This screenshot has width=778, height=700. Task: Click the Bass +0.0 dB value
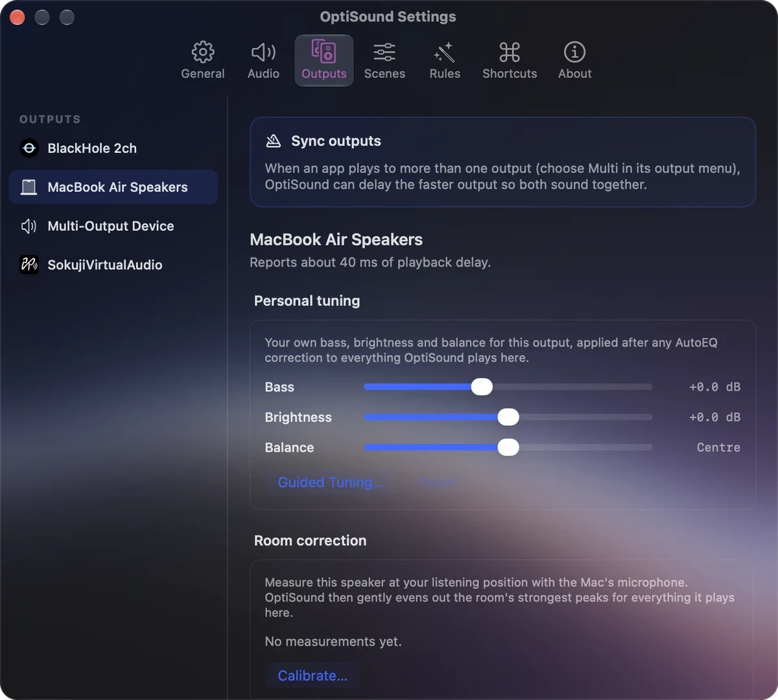(x=714, y=387)
